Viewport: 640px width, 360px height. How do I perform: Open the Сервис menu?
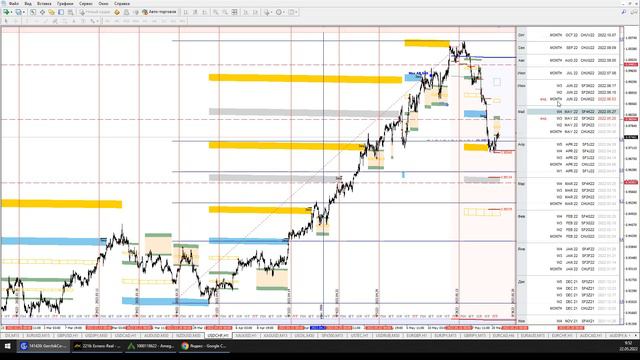(85, 3)
